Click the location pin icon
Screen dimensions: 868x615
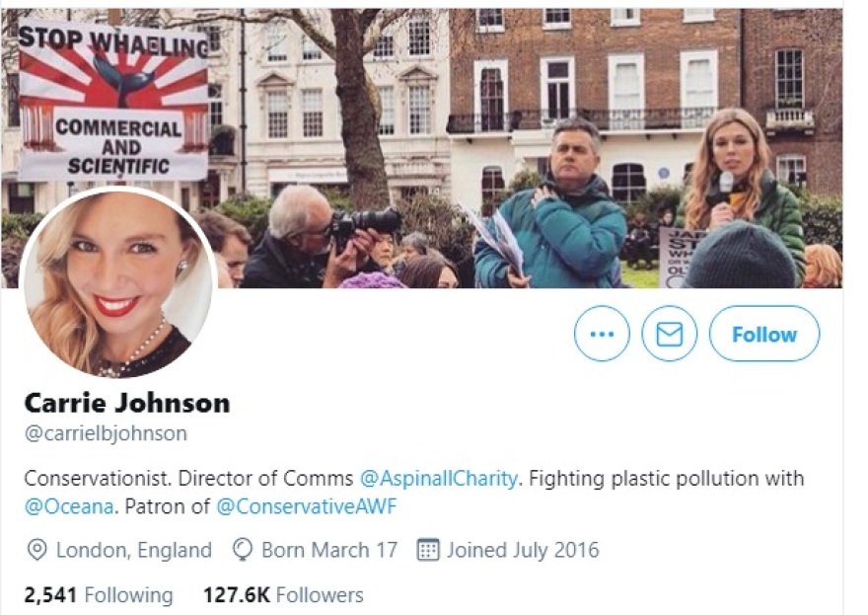point(37,550)
